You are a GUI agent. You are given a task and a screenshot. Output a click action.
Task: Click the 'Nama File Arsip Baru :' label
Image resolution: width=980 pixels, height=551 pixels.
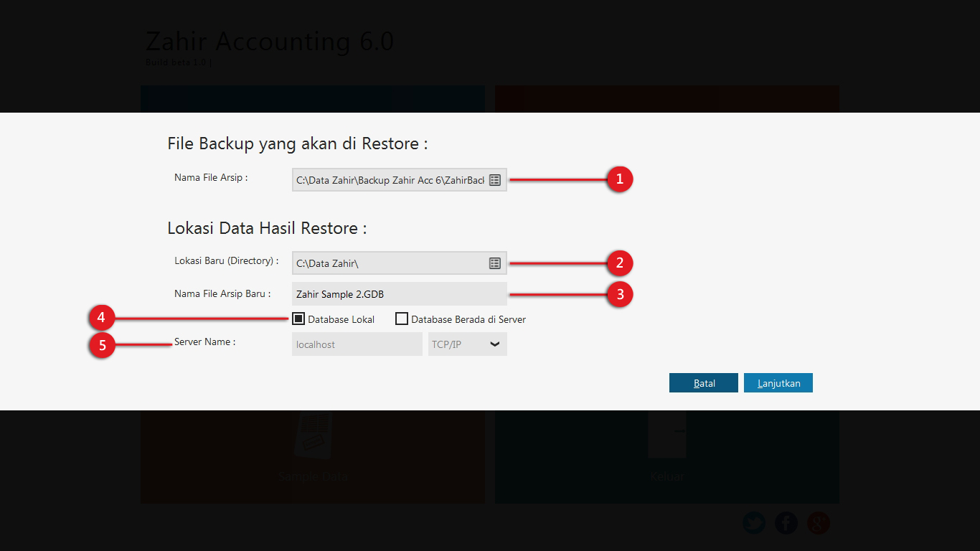point(223,293)
